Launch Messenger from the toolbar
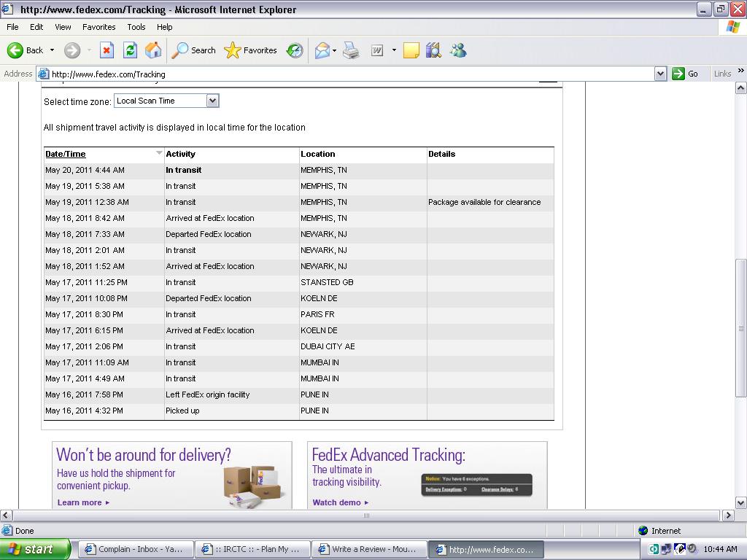Screen dimensions: 747x560 (458, 50)
